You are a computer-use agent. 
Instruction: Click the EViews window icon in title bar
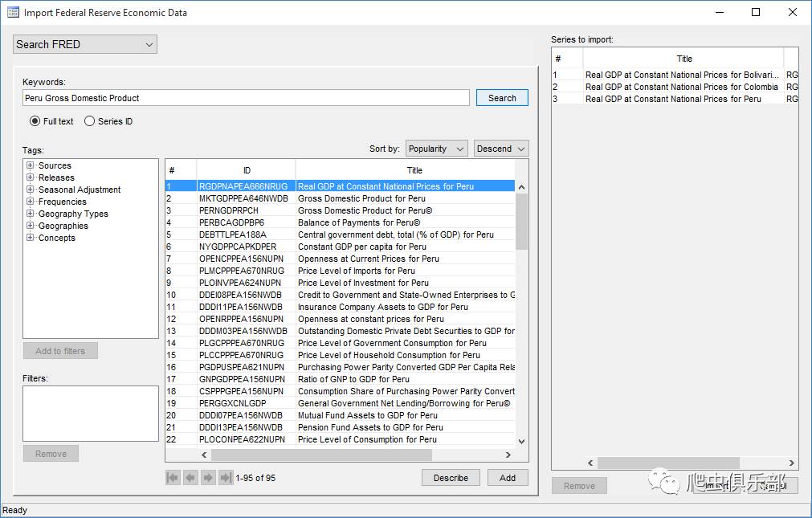13,12
